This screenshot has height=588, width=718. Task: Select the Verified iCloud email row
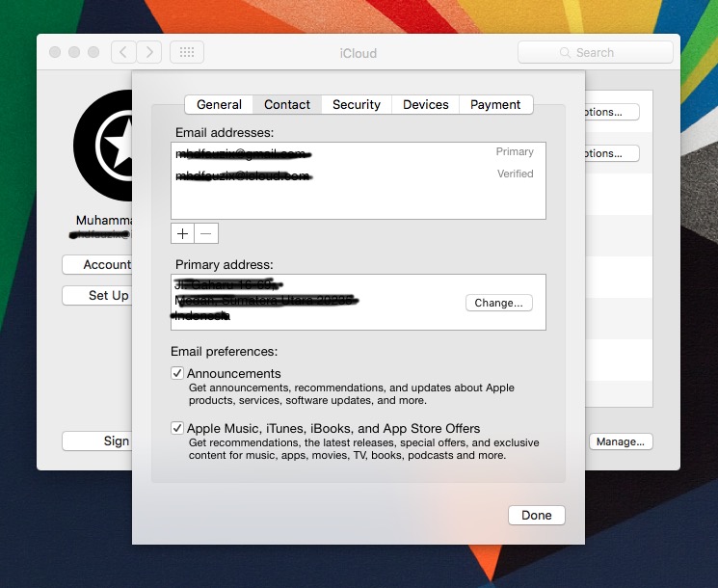coord(359,174)
